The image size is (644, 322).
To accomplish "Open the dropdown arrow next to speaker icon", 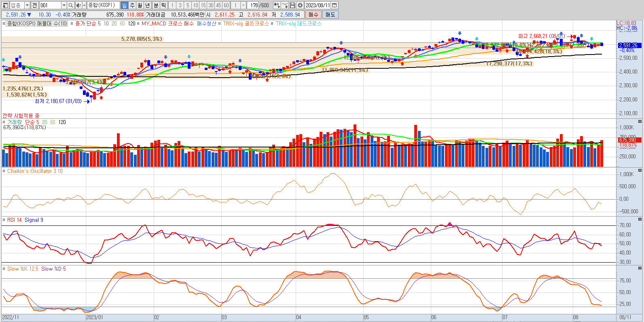I will [x=84, y=5].
